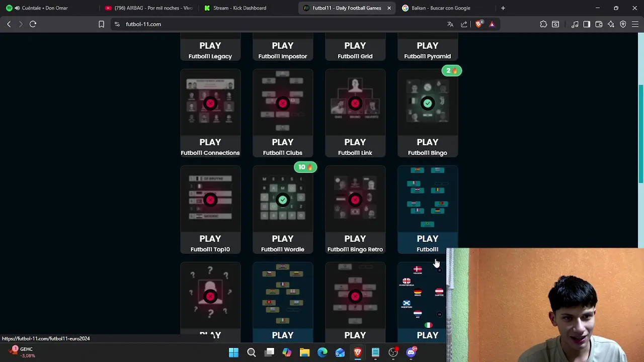The height and width of the screenshot is (362, 644).
Task: Play Futbol11 Impostor game
Action: click(x=283, y=46)
